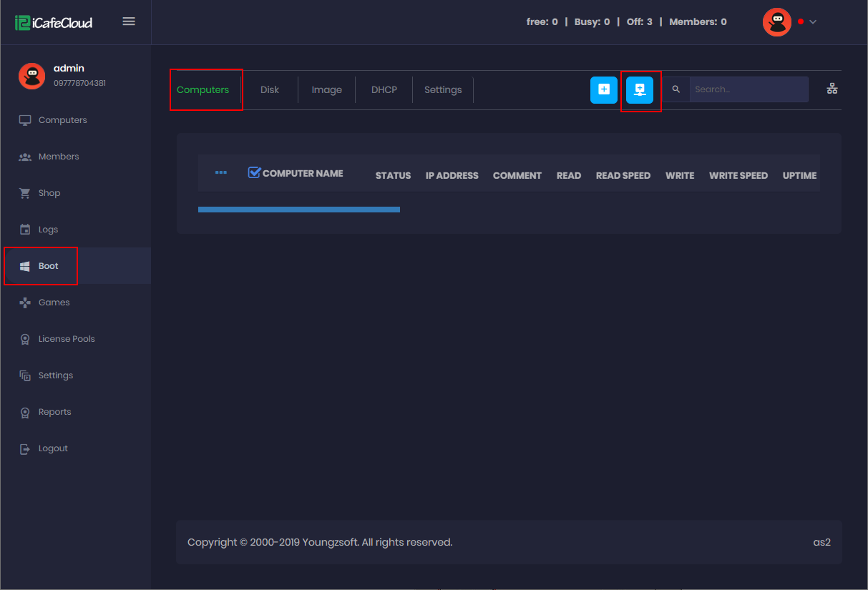This screenshot has width=868, height=590.
Task: Click Logout in the sidebar
Action: coord(53,448)
